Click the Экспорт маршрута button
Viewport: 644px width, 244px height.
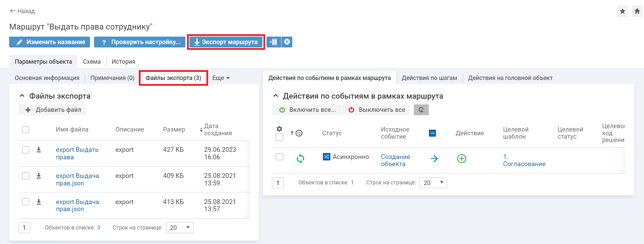coord(226,42)
